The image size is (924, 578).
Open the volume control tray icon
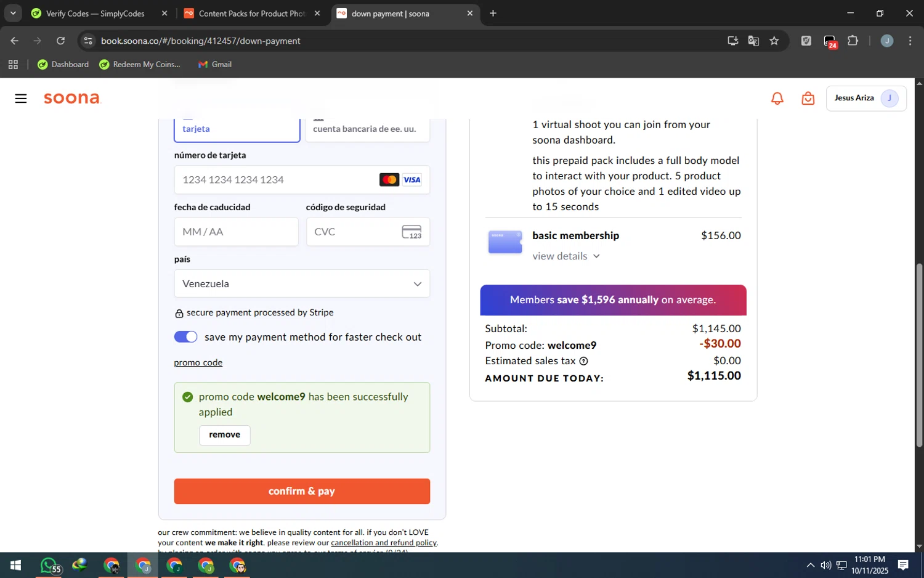point(826,565)
